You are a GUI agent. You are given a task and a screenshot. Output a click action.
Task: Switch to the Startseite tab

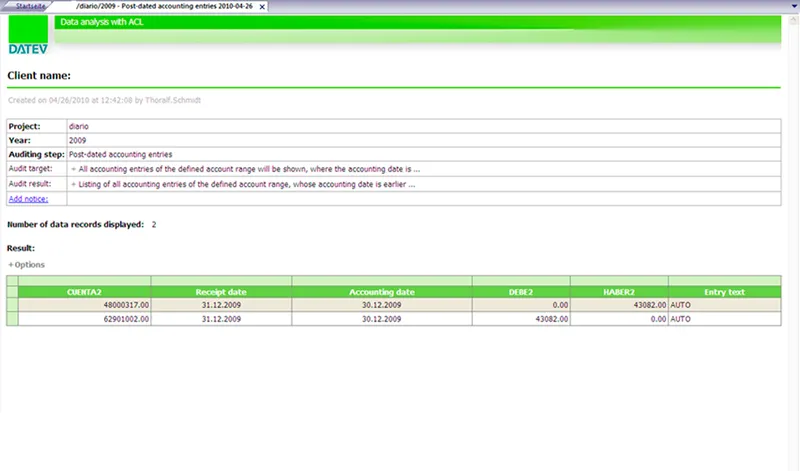(x=30, y=7)
